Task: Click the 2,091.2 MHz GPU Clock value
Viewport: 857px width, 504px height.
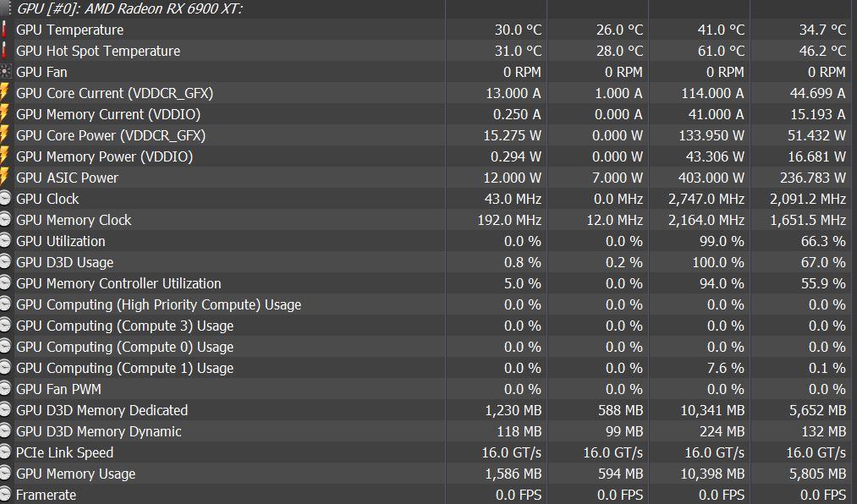Action: click(x=808, y=200)
